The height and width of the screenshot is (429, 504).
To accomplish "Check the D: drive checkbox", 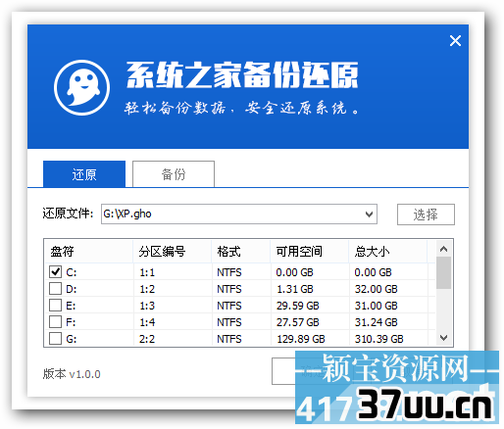I will point(55,289).
